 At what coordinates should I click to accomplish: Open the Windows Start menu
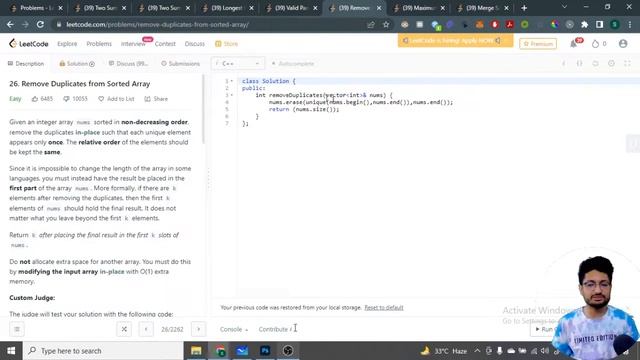[11, 351]
